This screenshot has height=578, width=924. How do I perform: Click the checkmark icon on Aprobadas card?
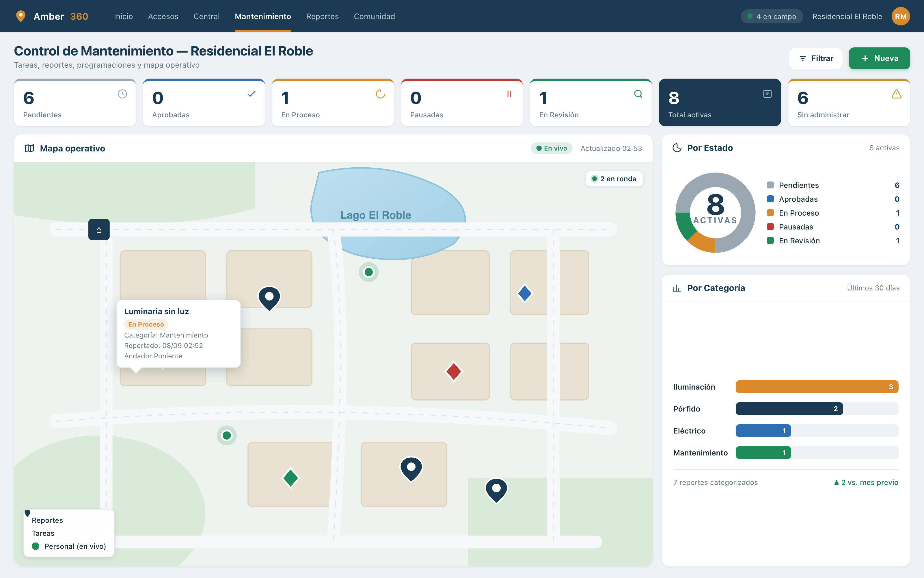(251, 94)
